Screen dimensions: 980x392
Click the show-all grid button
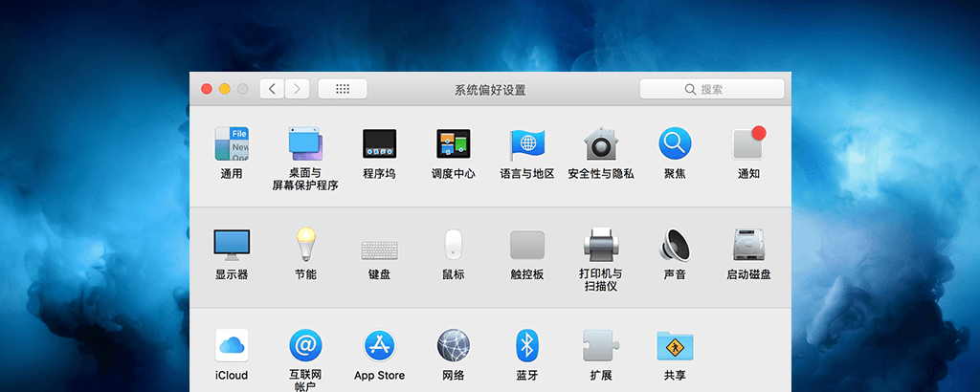tap(342, 89)
